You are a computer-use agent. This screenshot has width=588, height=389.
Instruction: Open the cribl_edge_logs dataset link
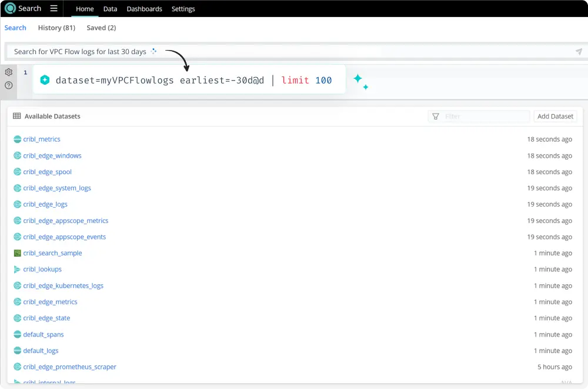(x=45, y=204)
